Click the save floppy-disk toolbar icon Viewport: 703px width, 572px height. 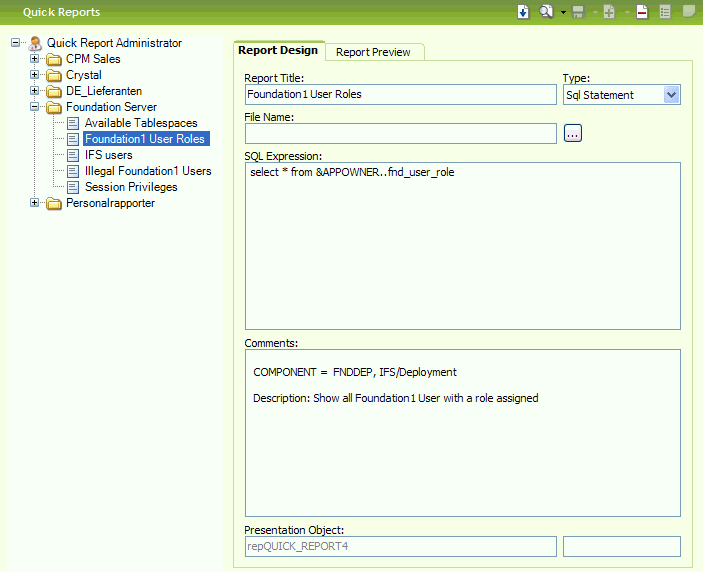coord(578,12)
